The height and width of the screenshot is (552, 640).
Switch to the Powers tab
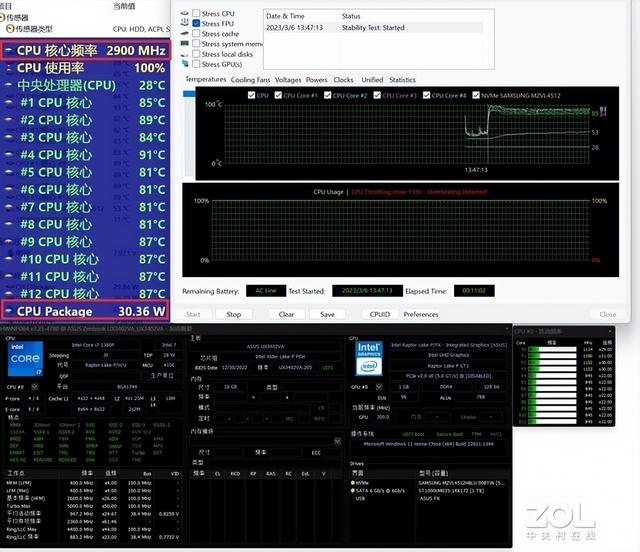pos(317,80)
